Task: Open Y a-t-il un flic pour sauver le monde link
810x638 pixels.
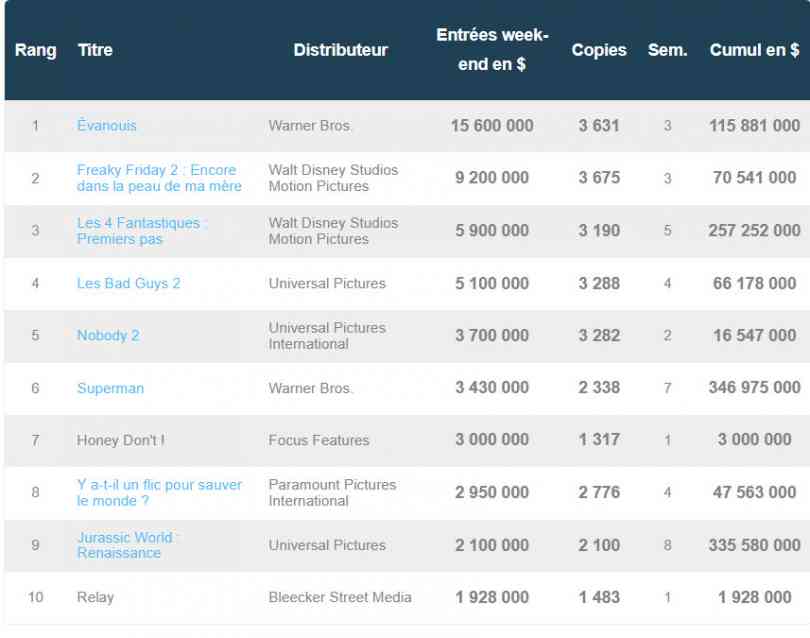Action: coord(159,492)
